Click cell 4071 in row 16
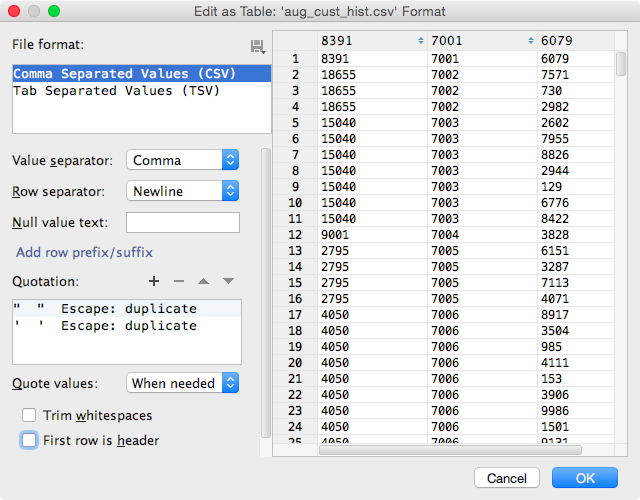640x500 pixels. click(576, 299)
